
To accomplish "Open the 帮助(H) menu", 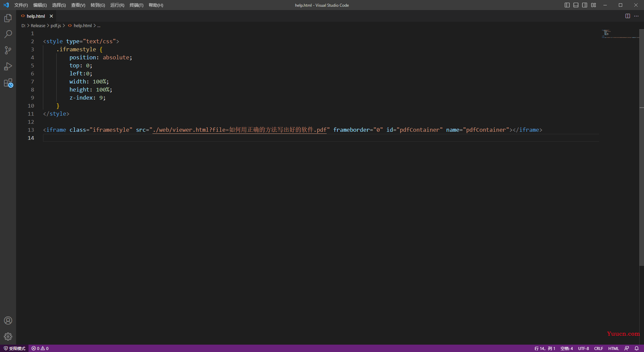I will (x=156, y=5).
